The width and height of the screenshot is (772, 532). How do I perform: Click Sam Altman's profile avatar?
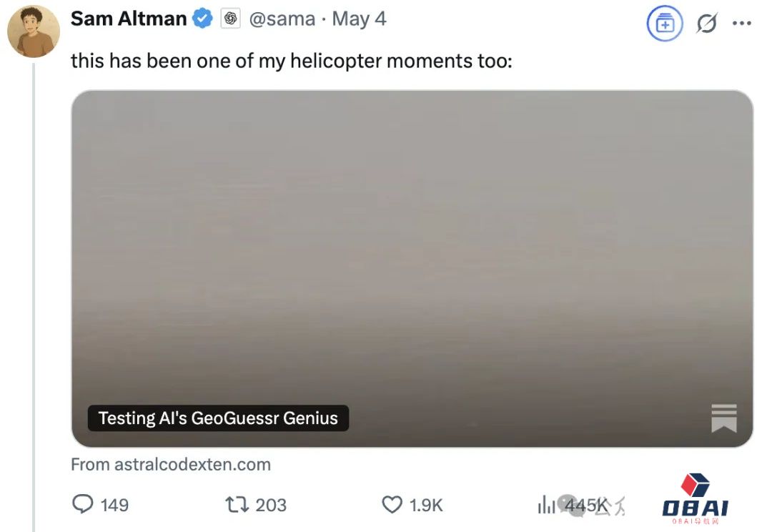[33, 31]
